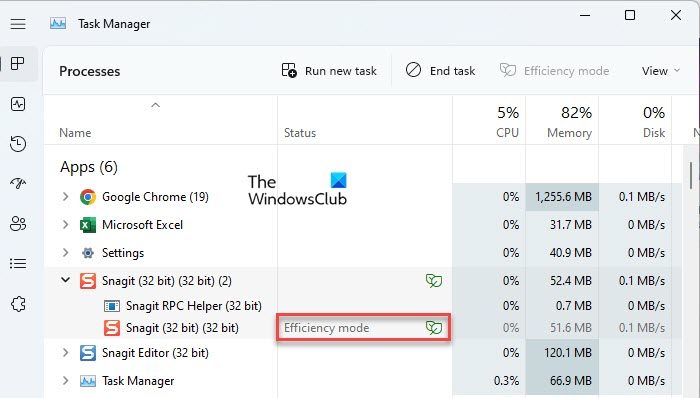Click Snagit Editor's 120.1 MB memory value

tap(567, 353)
